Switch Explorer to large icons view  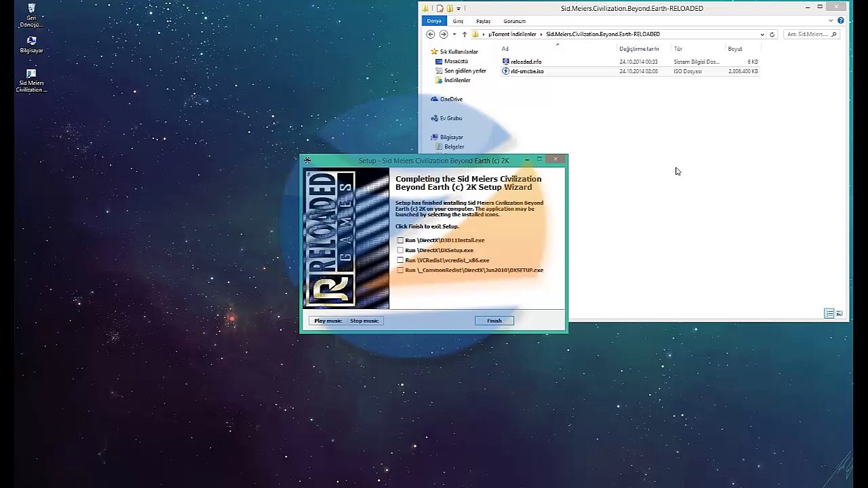(839, 313)
